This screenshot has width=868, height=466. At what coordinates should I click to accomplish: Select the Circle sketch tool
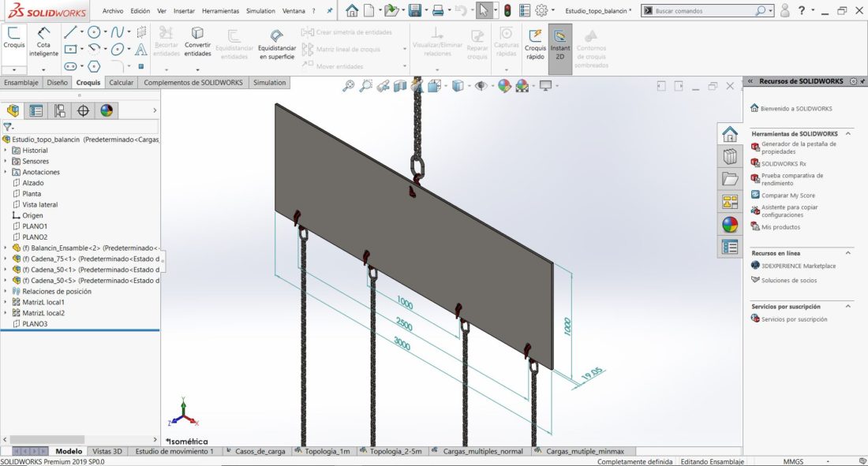coord(94,32)
